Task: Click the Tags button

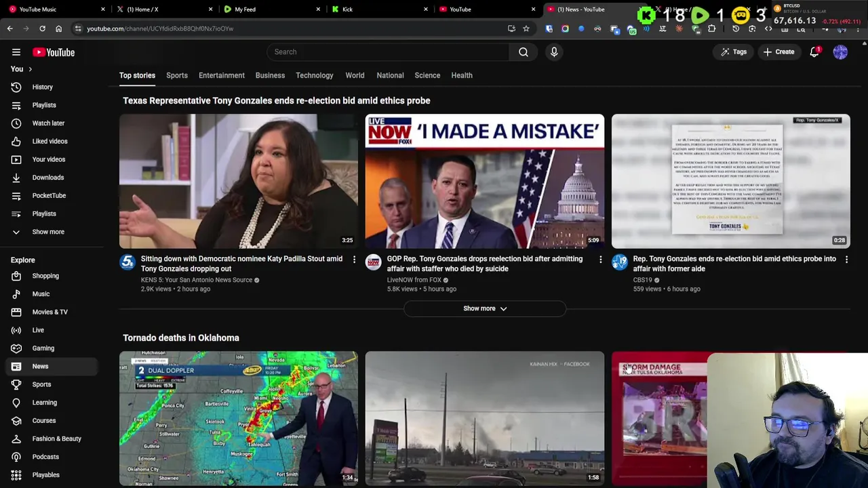Action: tap(734, 52)
